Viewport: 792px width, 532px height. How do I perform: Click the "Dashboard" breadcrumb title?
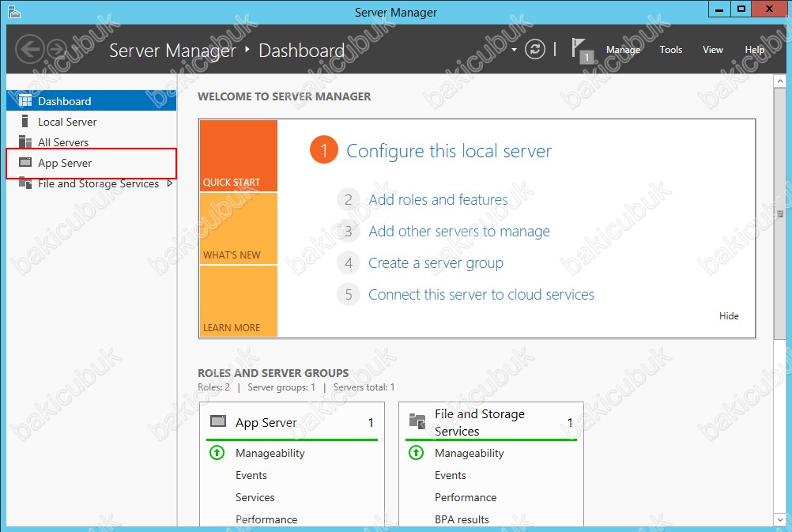302,51
